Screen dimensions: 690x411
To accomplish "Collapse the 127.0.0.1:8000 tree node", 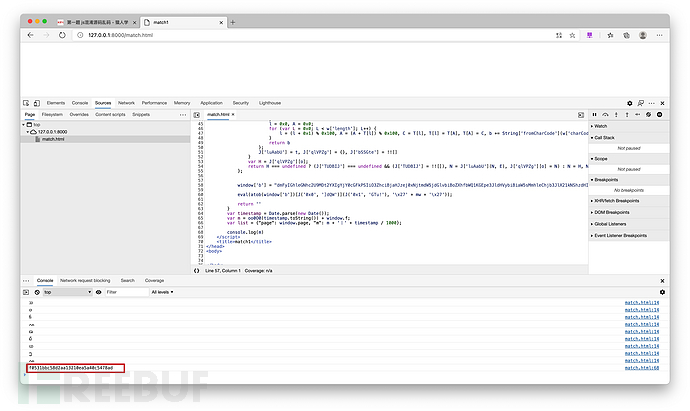I will click(29, 131).
